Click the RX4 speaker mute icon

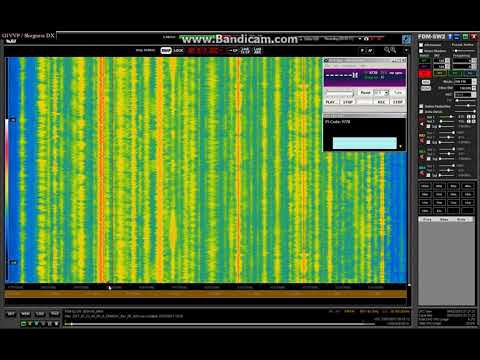point(422,173)
